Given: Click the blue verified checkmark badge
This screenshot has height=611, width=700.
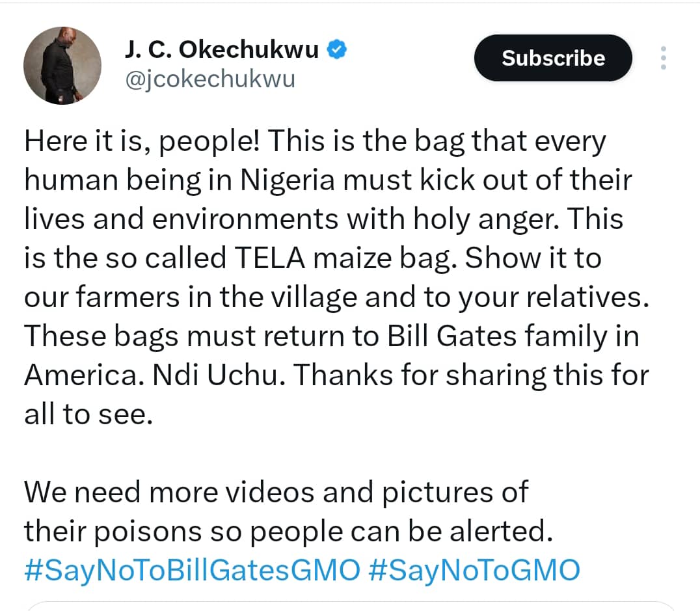Looking at the screenshot, I should (336, 49).
